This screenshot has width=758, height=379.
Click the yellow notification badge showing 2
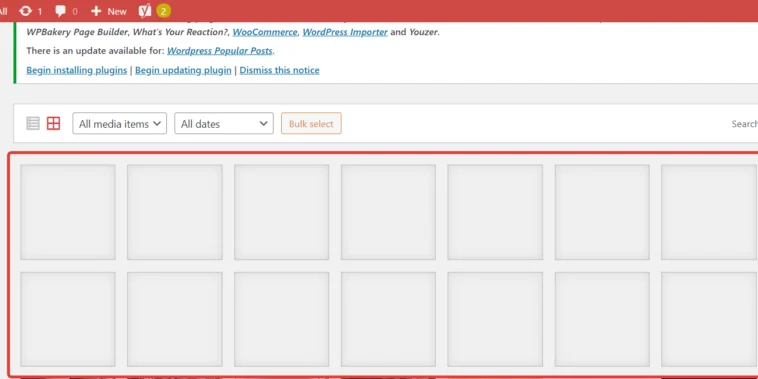point(163,11)
